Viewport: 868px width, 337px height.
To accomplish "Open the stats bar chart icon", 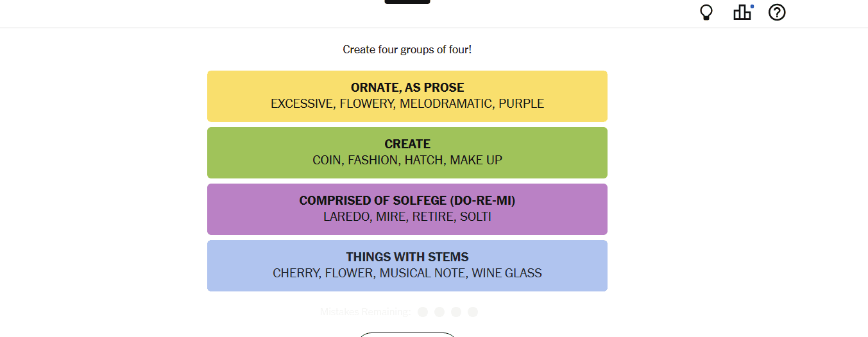I will point(742,12).
